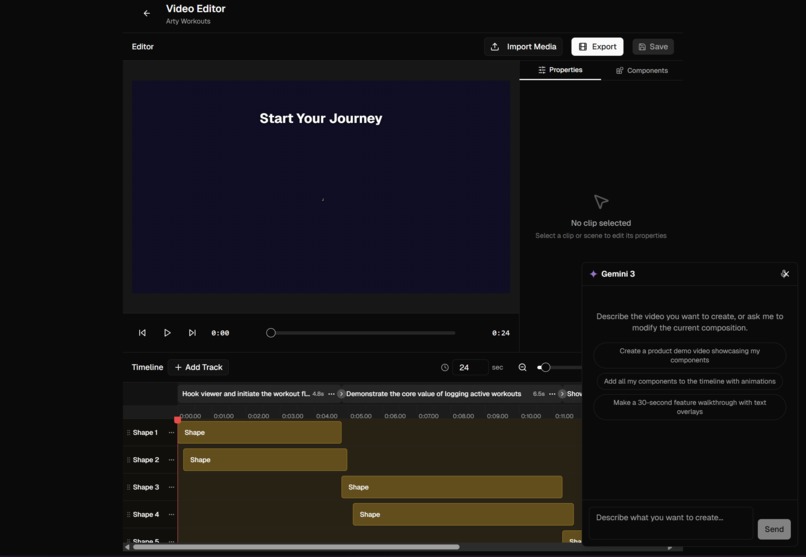
Task: Click the transition chevron after the 'Hook viewer' scene
Action: coord(341,394)
